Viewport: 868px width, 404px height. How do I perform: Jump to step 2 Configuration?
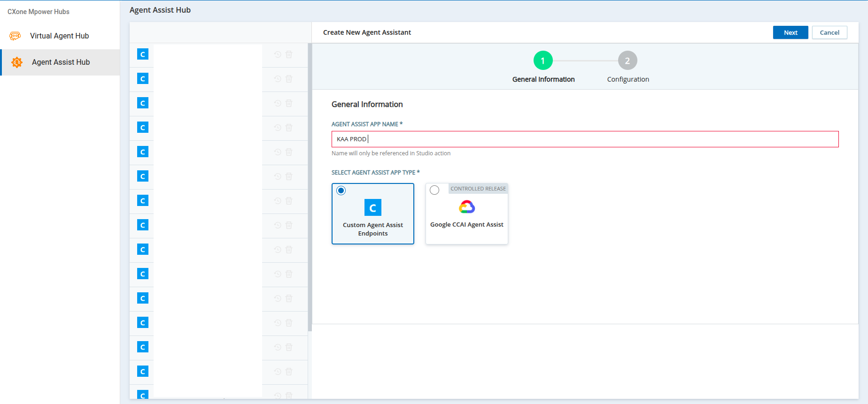628,61
